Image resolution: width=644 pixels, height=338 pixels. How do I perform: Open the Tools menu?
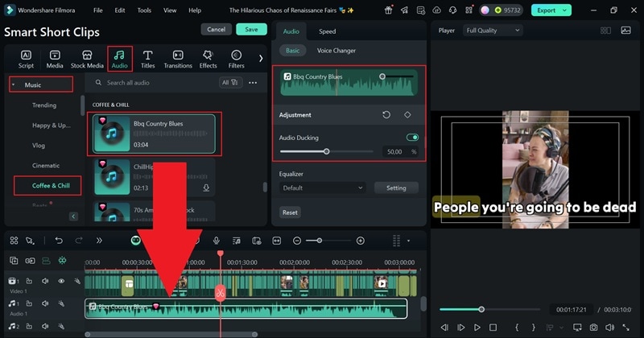tap(144, 10)
